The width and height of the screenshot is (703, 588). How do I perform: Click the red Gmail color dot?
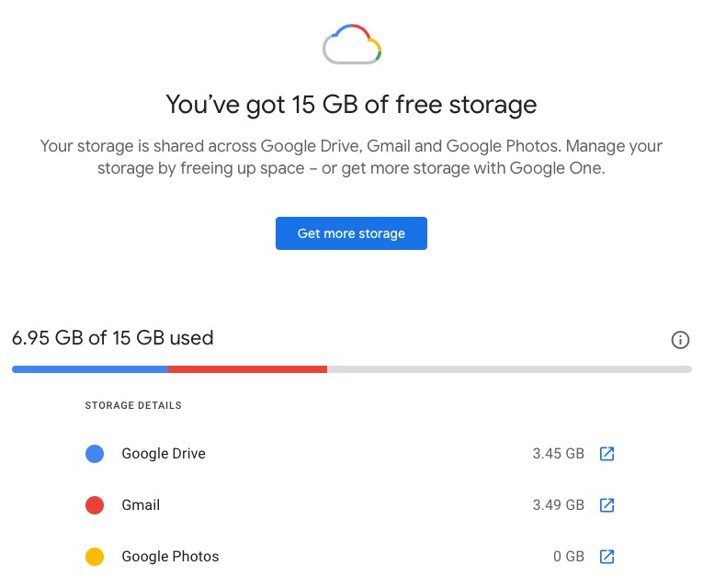[x=94, y=505]
